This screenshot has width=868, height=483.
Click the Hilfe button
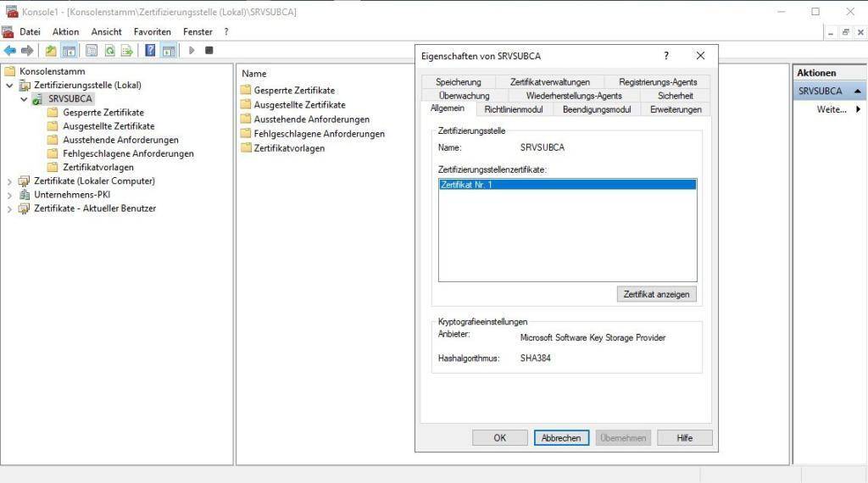(685, 437)
